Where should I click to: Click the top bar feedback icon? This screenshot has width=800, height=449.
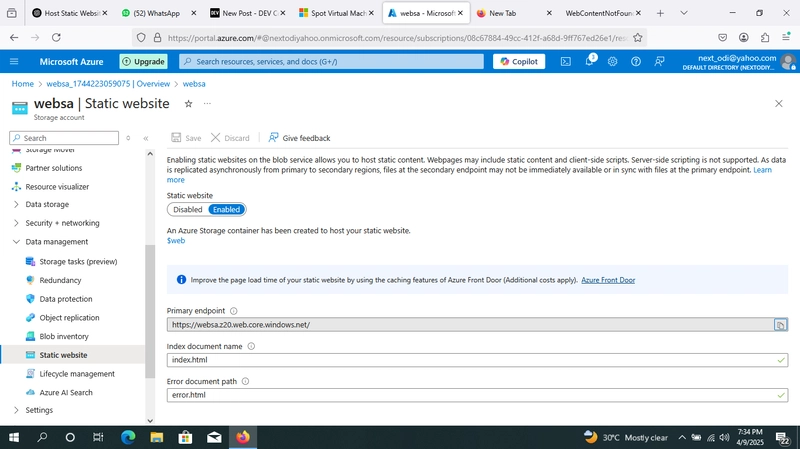click(x=659, y=61)
